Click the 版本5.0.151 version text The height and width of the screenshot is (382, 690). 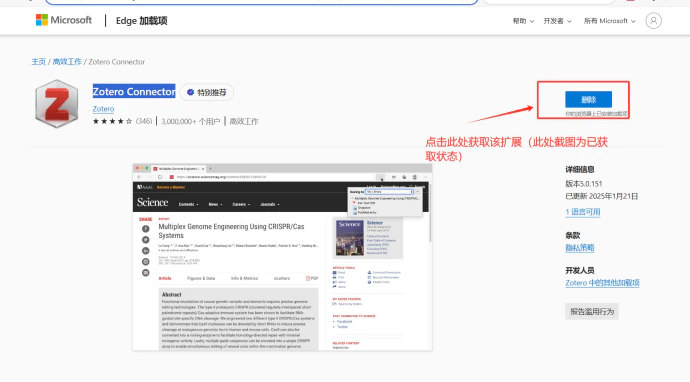[584, 184]
